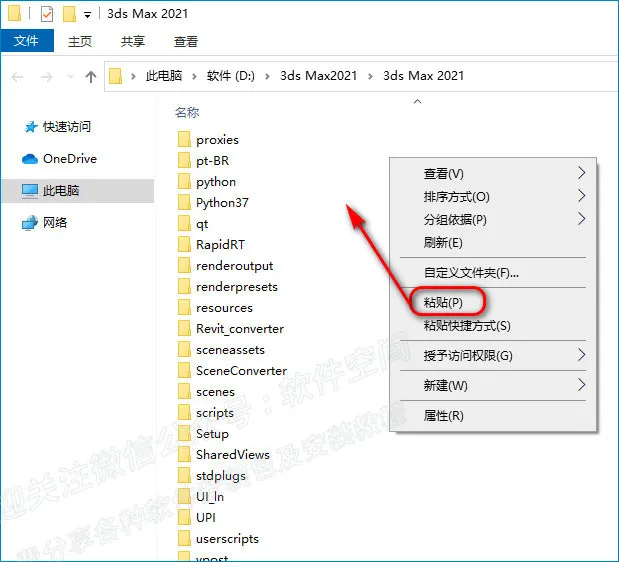Open 排序方式(O) submenu in context menu
The height and width of the screenshot is (562, 619).
[x=493, y=196]
